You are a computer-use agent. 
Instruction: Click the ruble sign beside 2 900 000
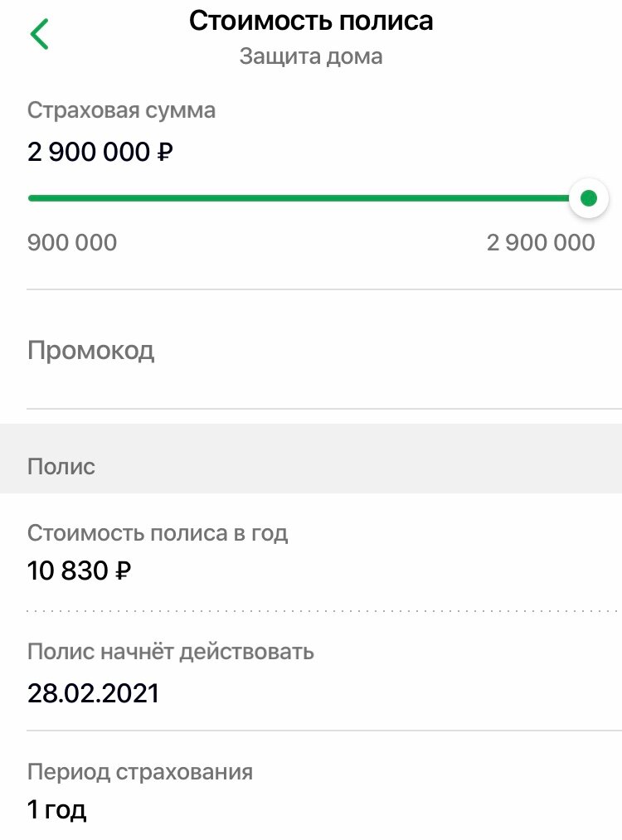click(165, 152)
